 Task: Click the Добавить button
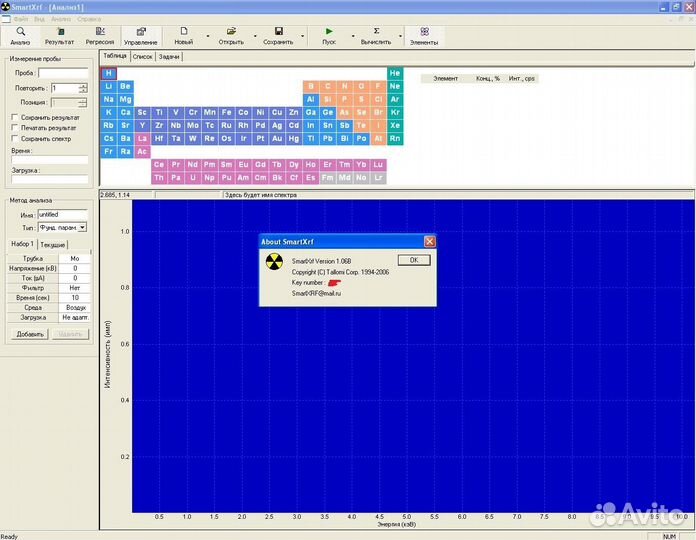[x=30, y=334]
